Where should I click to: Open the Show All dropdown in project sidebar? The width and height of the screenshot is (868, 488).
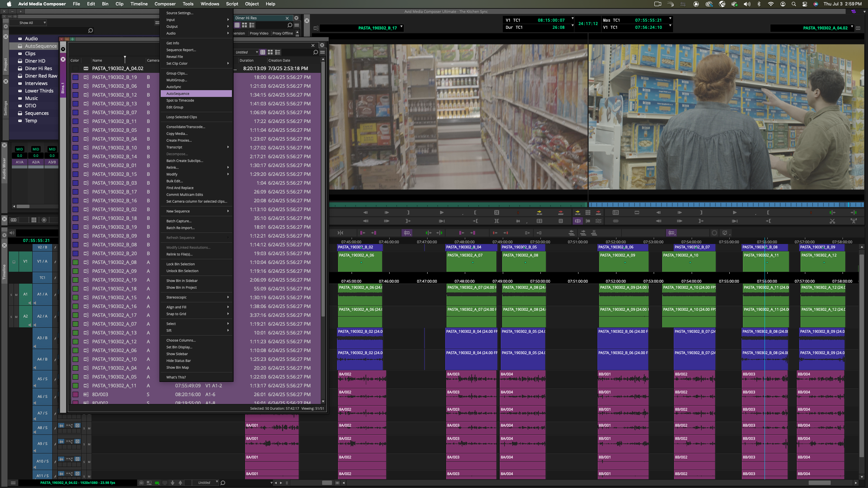(28, 23)
